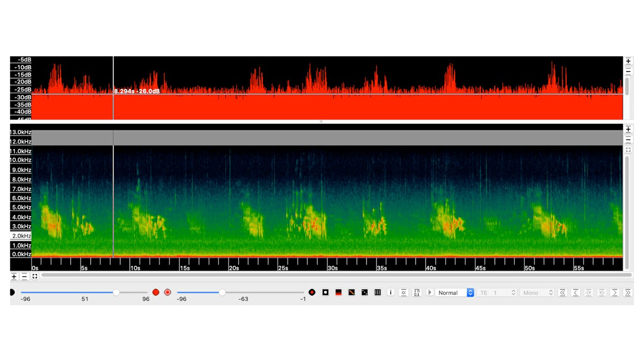Click the 5.0kHz frequency axis label
This screenshot has width=644, height=362.
pos(21,207)
